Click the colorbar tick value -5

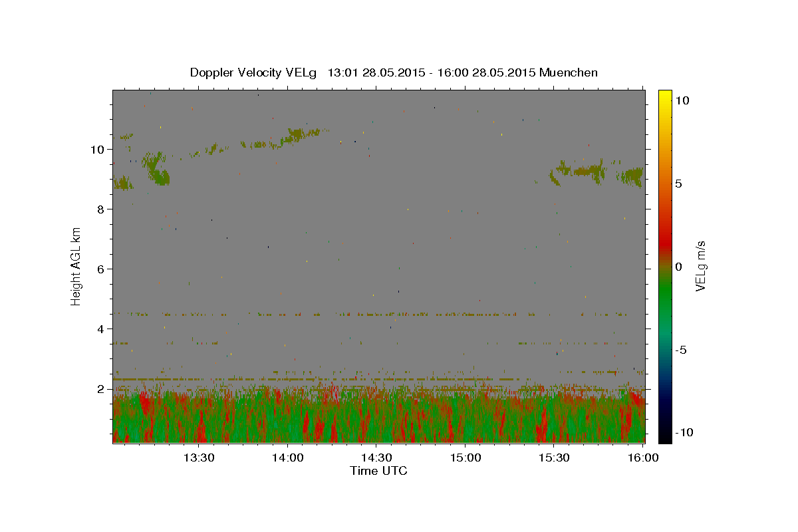pos(680,350)
